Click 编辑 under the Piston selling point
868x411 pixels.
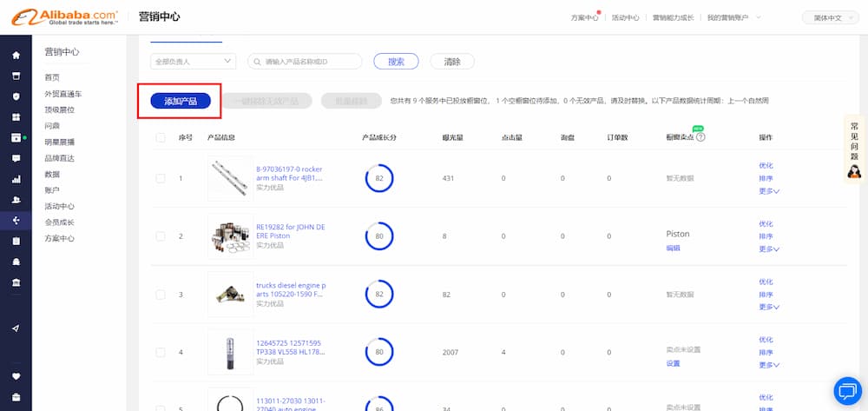pyautogui.click(x=674, y=249)
